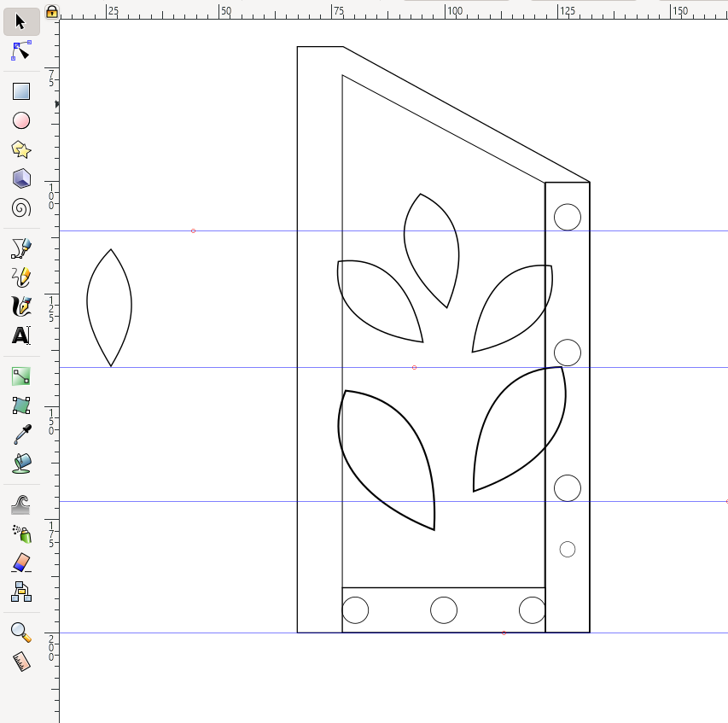Select the Ellipse/circle tool
This screenshot has height=723, width=728.
pyautogui.click(x=20, y=120)
